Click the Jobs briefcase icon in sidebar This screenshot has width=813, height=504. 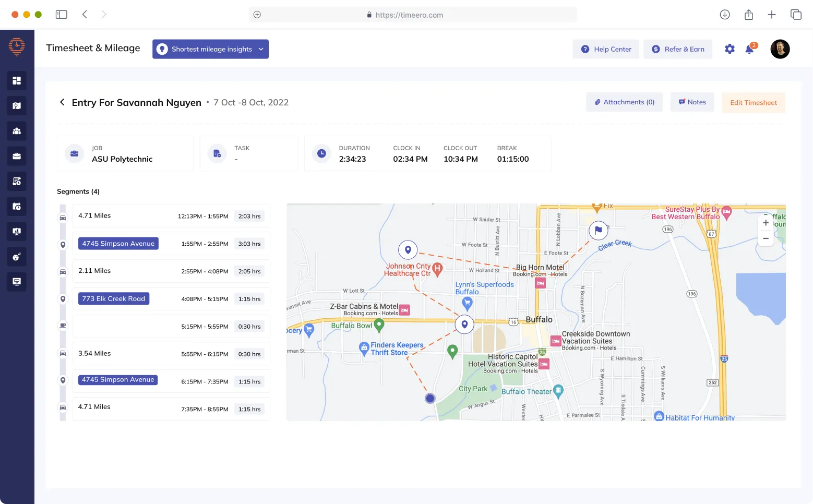tap(17, 156)
